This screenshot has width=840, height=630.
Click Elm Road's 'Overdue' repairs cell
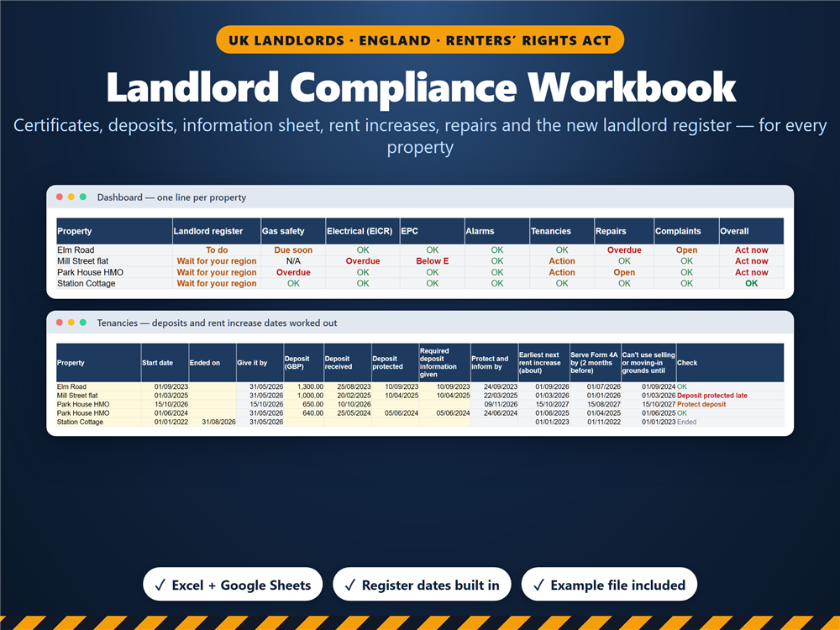(624, 250)
